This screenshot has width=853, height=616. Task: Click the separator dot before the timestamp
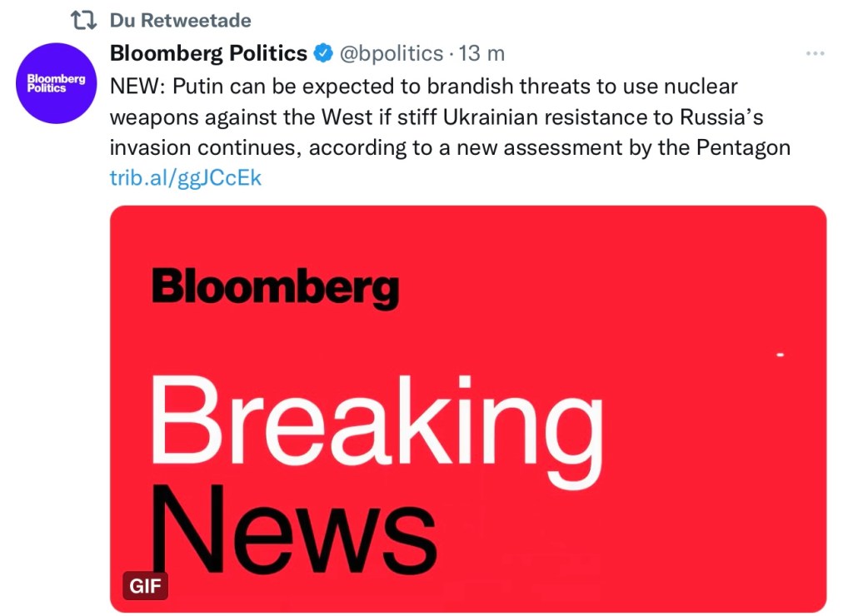click(451, 54)
